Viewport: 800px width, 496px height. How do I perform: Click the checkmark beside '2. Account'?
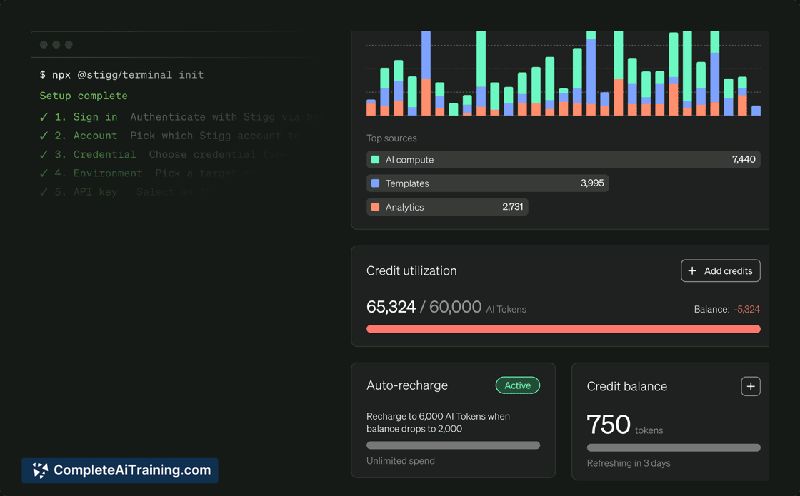44,136
